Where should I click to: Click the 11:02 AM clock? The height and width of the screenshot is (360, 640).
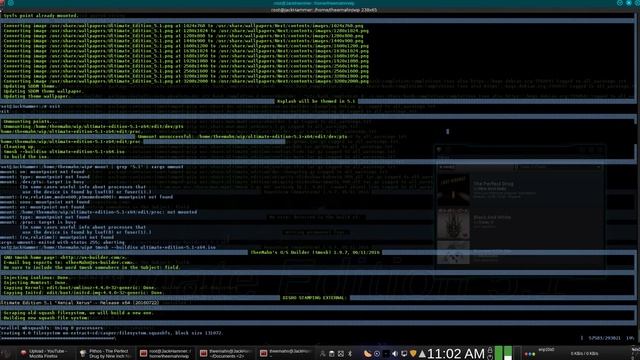[456, 353]
